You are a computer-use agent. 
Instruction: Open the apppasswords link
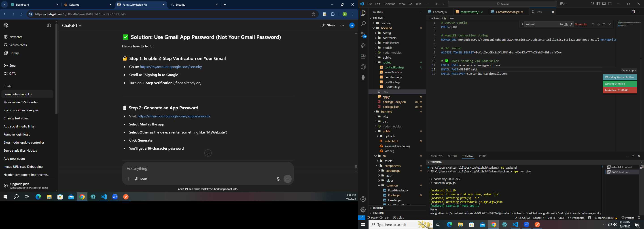point(174,116)
